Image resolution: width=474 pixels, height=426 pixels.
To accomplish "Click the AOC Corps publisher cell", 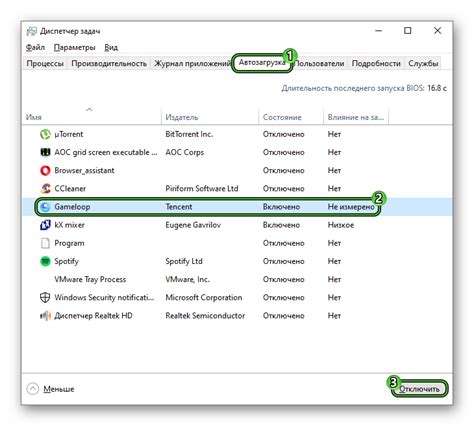I will point(185,152).
